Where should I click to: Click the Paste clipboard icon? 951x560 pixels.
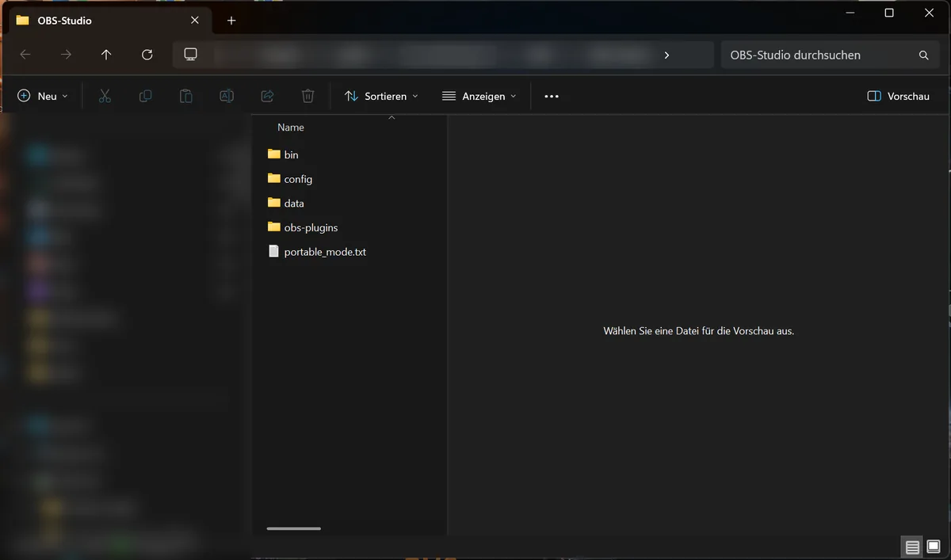185,96
